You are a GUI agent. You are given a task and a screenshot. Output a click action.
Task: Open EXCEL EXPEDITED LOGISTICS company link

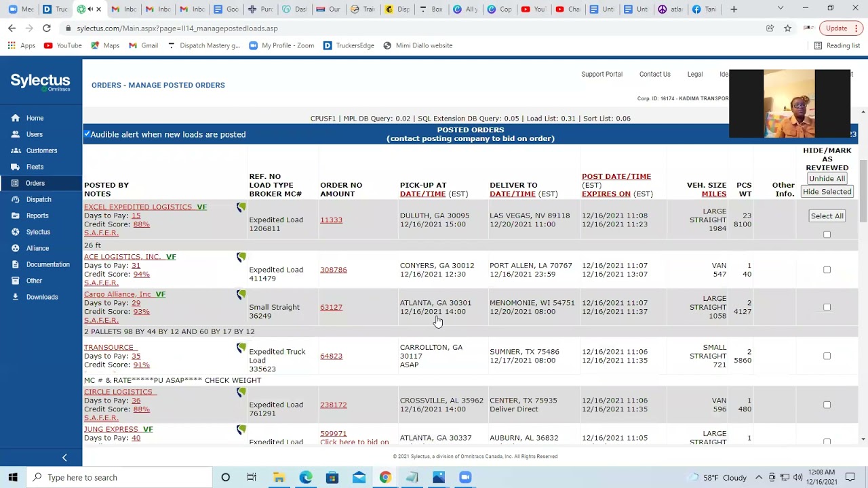(138, 207)
